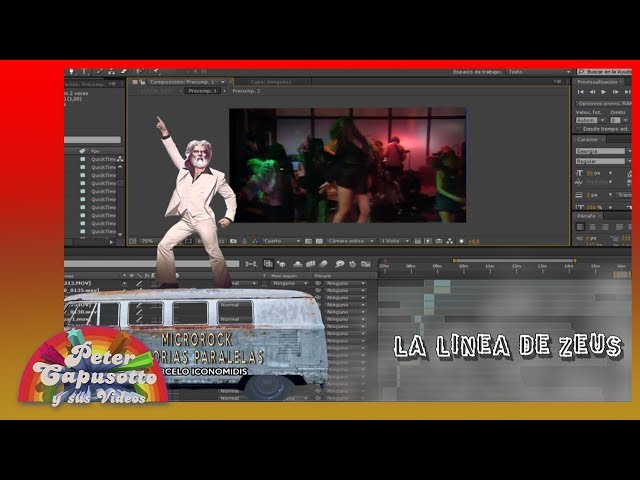Screen dimensions: 640x480
Task: Toggle the Draft 3D button in timeline
Action: (281, 264)
